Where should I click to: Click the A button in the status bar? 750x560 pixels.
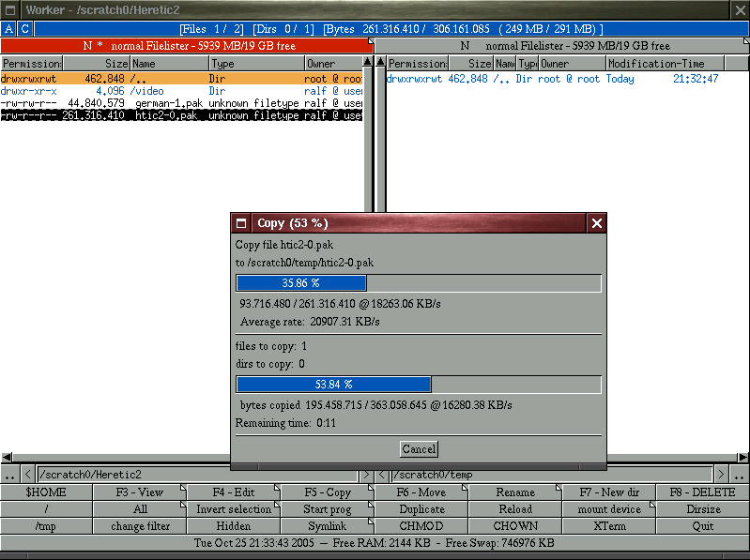click(x=8, y=29)
